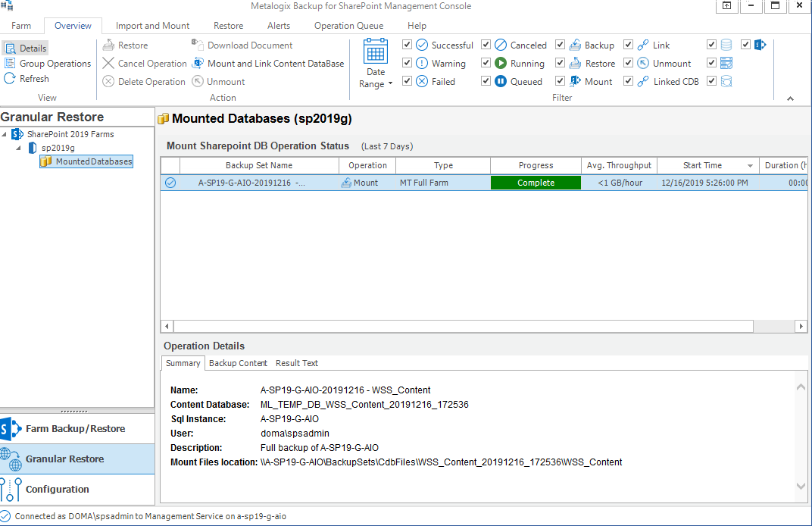Select the A-SP19-G-AIO-20191216 backup row
Viewport: 812px width, 526px height.
pos(484,183)
